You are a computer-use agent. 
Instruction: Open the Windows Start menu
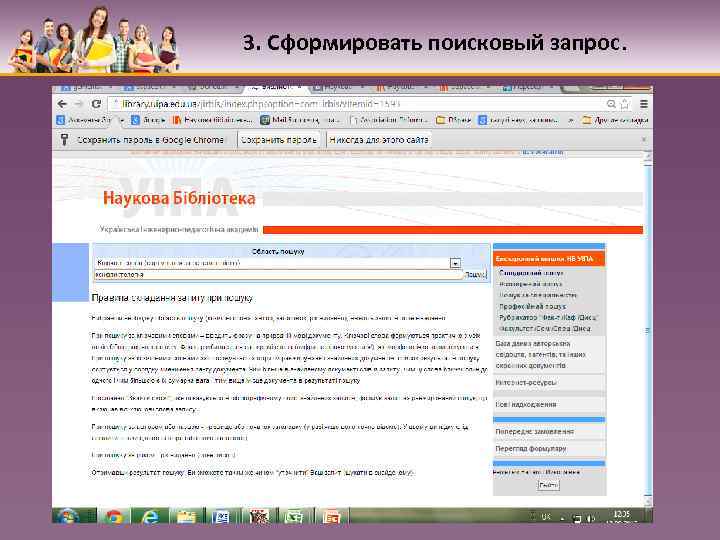[68, 516]
